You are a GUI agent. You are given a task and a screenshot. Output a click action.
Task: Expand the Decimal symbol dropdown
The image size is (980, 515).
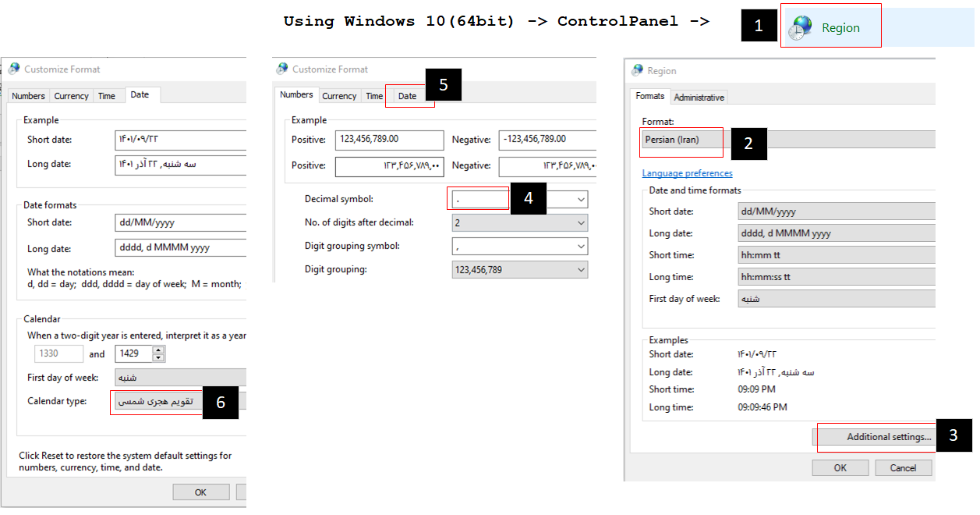(x=580, y=200)
